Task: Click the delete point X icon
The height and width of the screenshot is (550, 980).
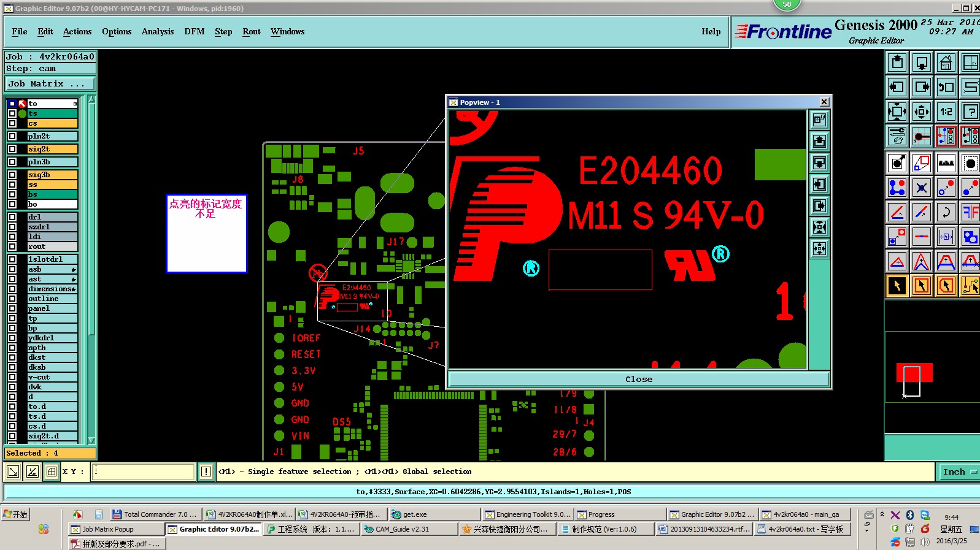Action: click(x=922, y=188)
